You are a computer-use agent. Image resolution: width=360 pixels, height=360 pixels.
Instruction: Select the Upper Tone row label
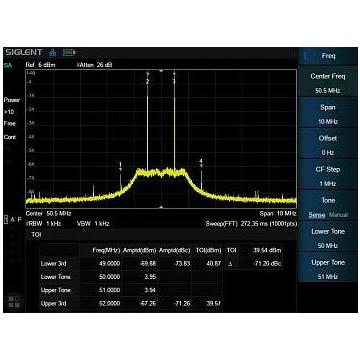(x=56, y=290)
